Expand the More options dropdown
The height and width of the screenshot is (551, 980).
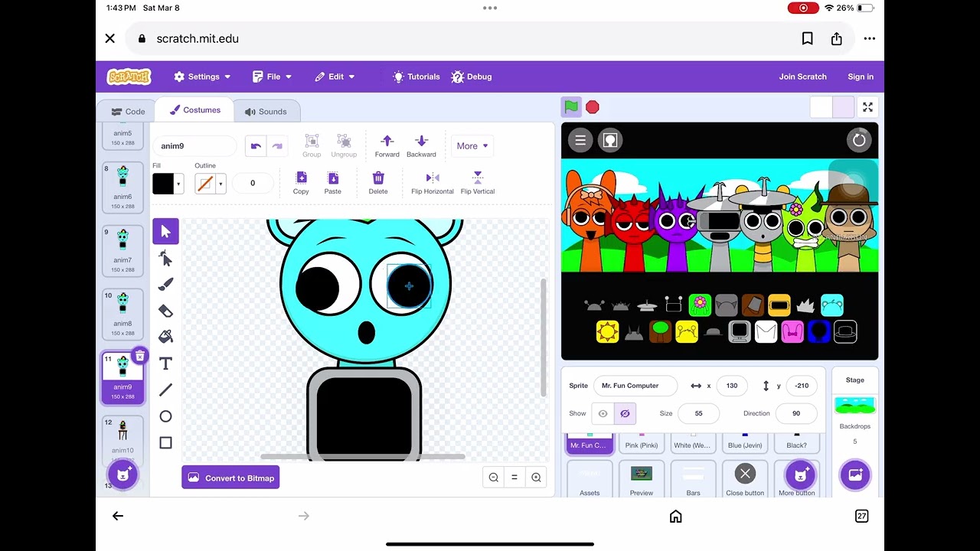[x=472, y=146]
